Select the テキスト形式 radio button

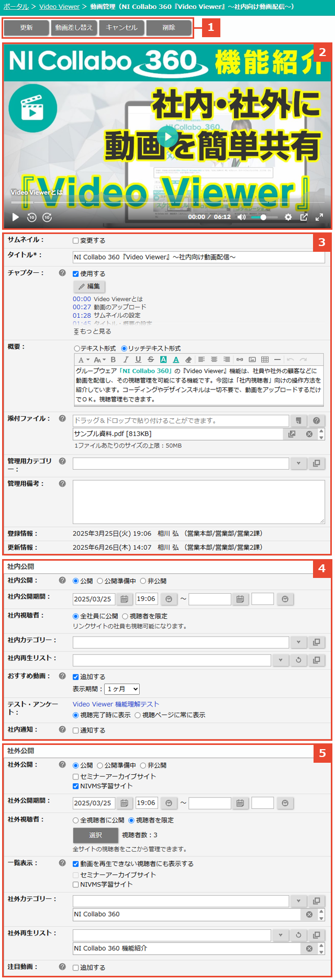coord(77,349)
